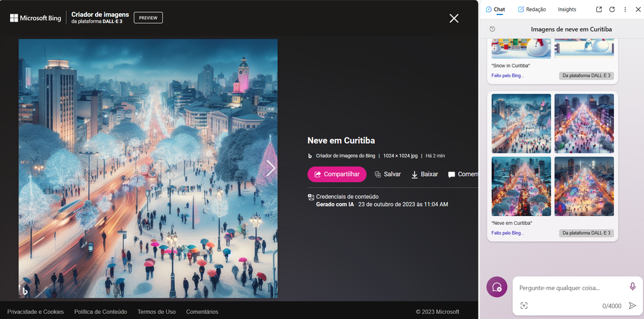The height and width of the screenshot is (319, 644).
Task: Open the Termos de Uso link
Action: [157, 311]
